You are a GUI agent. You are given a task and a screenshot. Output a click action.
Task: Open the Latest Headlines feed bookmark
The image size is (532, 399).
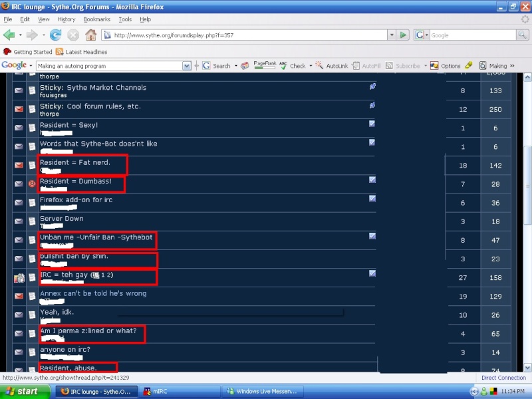coord(81,52)
